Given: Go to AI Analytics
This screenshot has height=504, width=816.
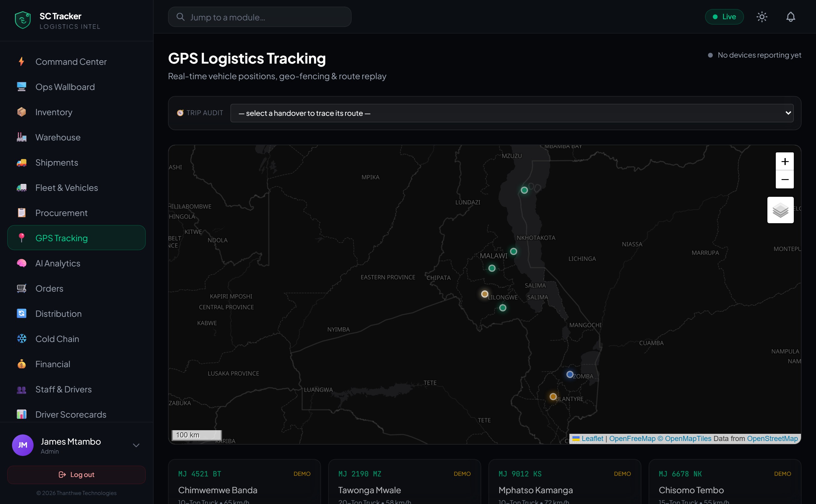Looking at the screenshot, I should coord(76,263).
